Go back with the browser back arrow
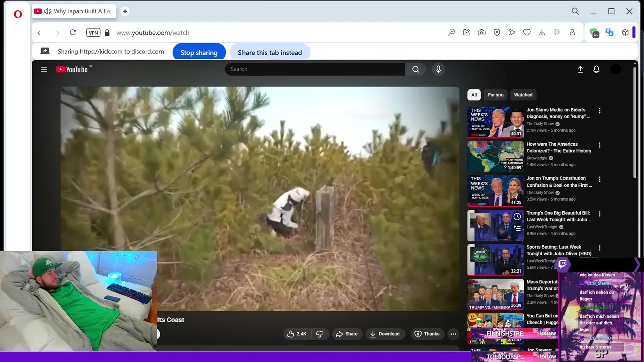 [39, 33]
